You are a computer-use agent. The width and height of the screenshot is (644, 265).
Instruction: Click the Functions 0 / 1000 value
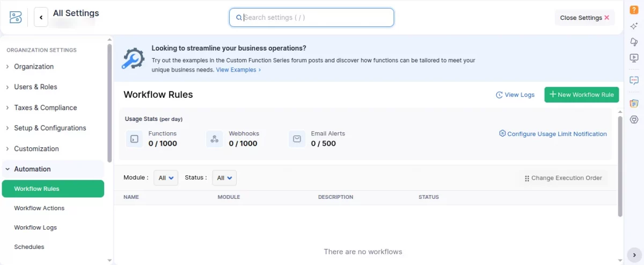click(163, 144)
